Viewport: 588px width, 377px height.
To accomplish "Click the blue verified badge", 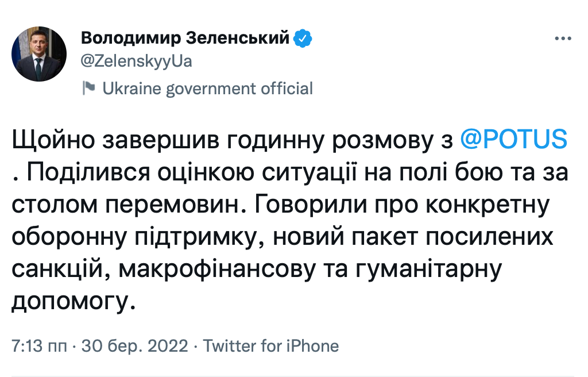I will tap(303, 39).
